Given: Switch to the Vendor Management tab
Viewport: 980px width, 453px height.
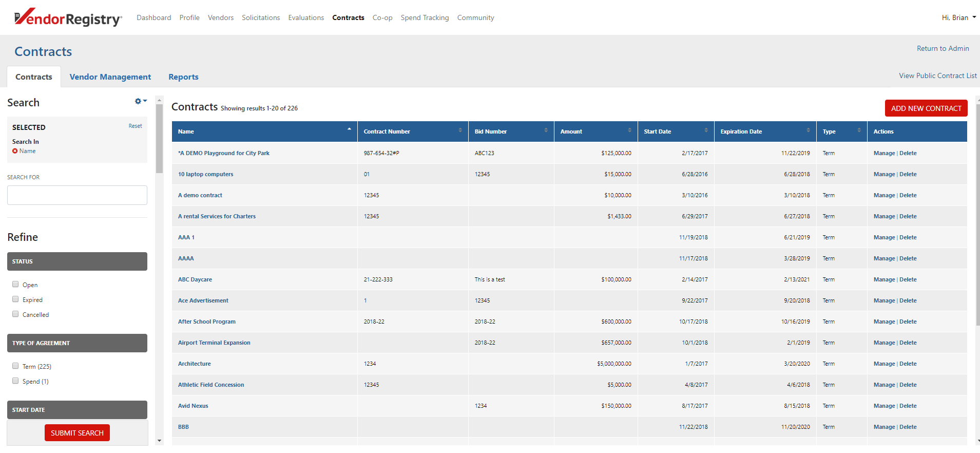Looking at the screenshot, I should [x=110, y=77].
